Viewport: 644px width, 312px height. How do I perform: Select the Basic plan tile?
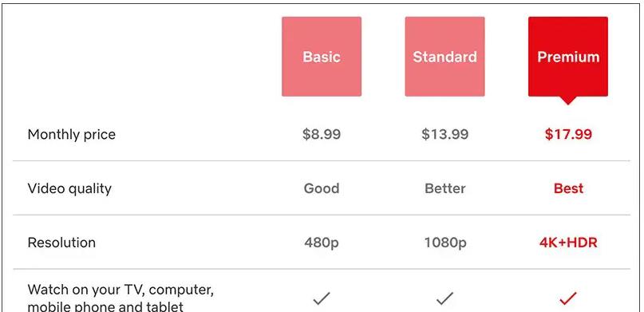tap(322, 57)
